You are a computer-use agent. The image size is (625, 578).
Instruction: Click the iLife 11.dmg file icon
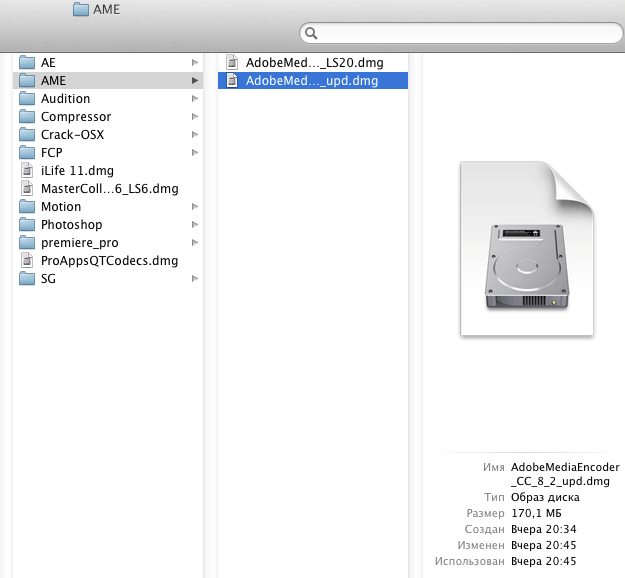(x=27, y=171)
